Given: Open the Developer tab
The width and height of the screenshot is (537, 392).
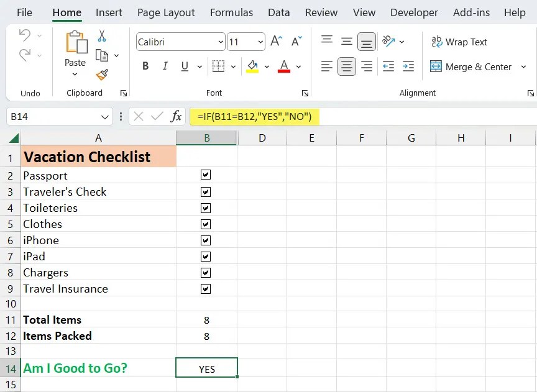Looking at the screenshot, I should click(414, 12).
